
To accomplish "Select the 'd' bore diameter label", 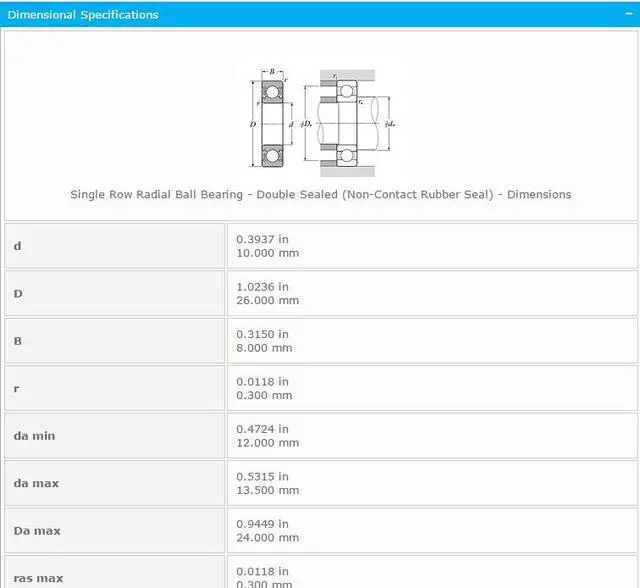I will point(18,246).
